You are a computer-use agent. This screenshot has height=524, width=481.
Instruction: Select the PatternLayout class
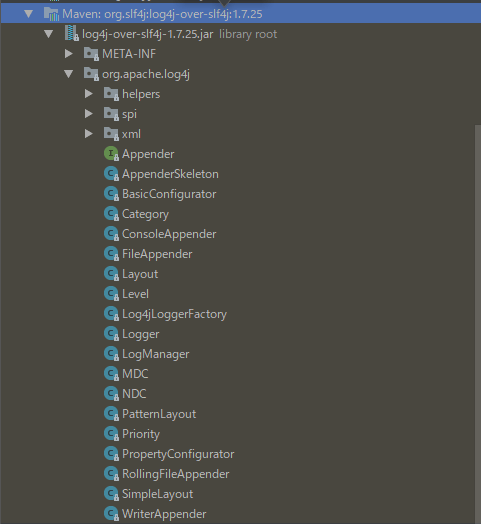pos(159,414)
